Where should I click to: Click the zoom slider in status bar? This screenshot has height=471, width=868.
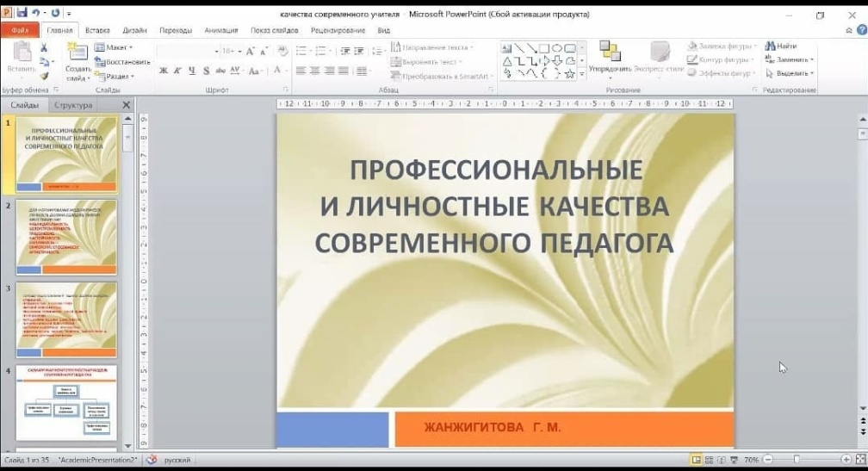point(797,460)
